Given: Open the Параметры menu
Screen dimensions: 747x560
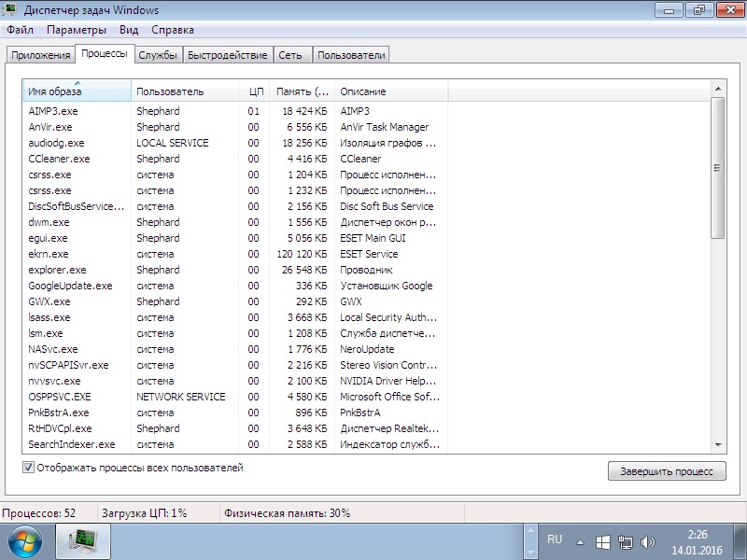Looking at the screenshot, I should click(77, 30).
